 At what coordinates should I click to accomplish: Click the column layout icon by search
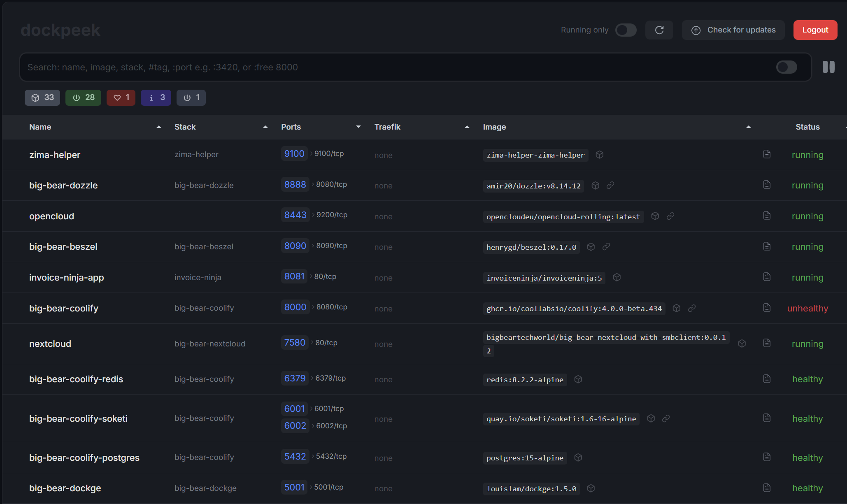828,67
